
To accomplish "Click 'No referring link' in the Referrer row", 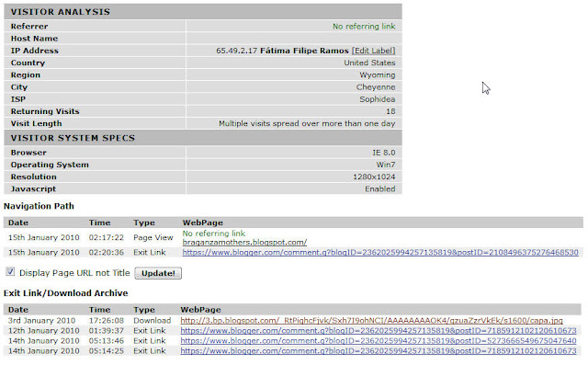I will click(364, 27).
